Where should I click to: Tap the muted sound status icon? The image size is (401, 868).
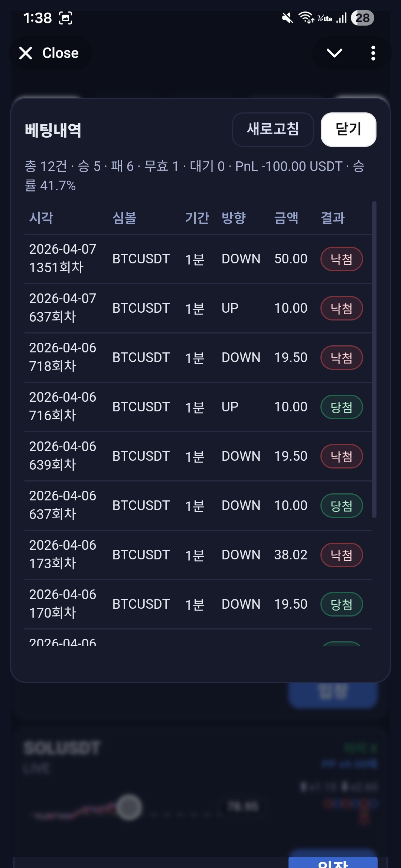(x=287, y=18)
